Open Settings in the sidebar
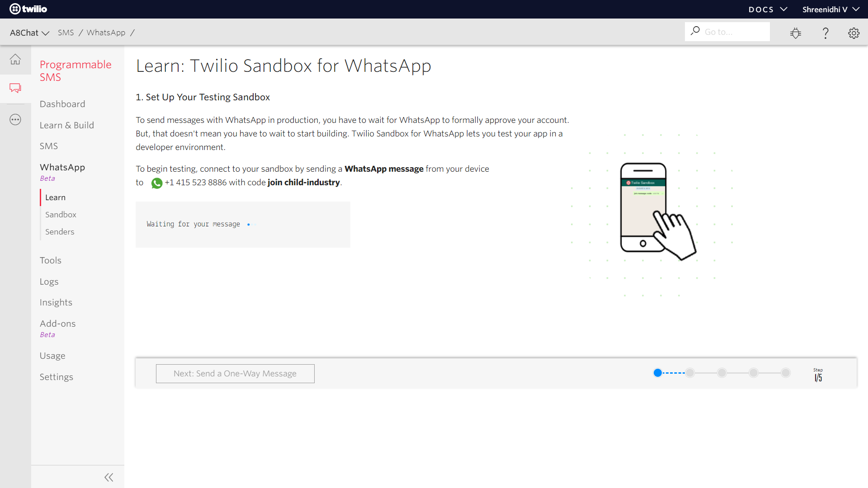The image size is (868, 488). (57, 377)
